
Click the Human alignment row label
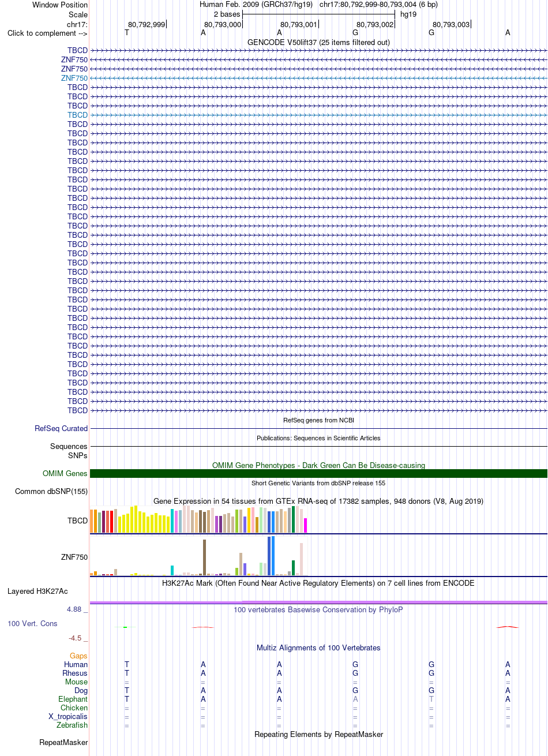[76, 665]
